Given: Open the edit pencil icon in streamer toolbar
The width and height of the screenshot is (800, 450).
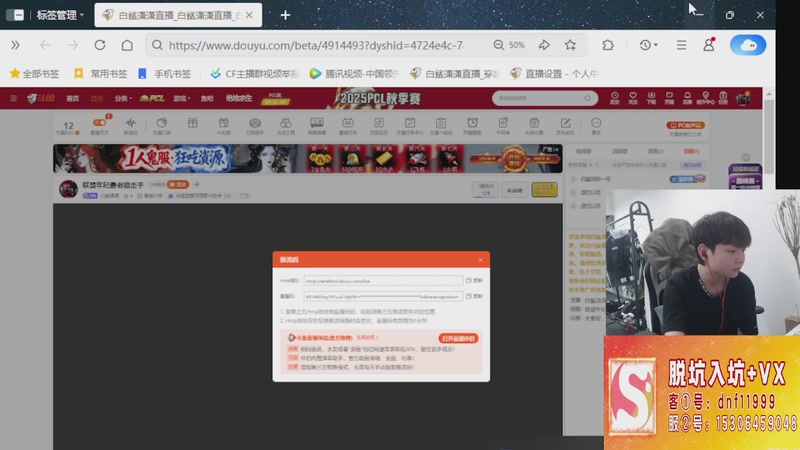Looking at the screenshot, I should tap(565, 126).
